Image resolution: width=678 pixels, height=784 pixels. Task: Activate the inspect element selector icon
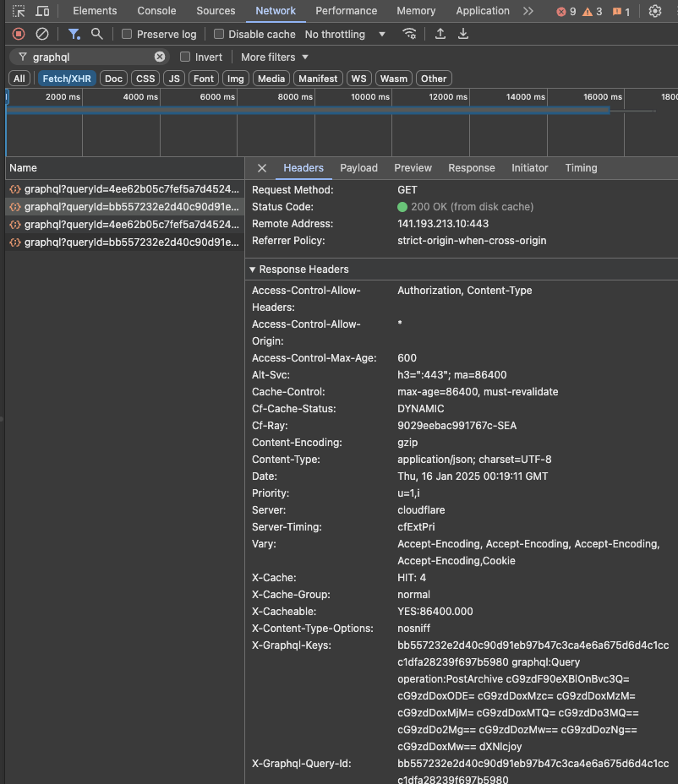tap(19, 10)
